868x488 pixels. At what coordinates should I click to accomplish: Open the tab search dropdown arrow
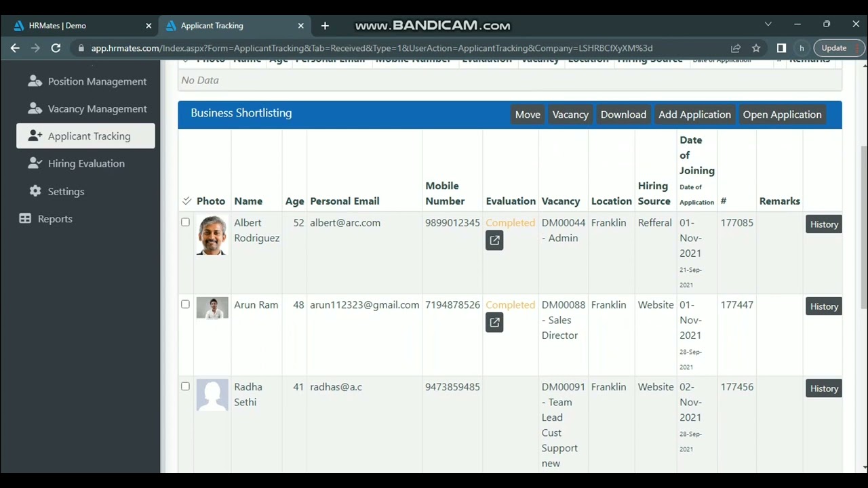(x=768, y=24)
